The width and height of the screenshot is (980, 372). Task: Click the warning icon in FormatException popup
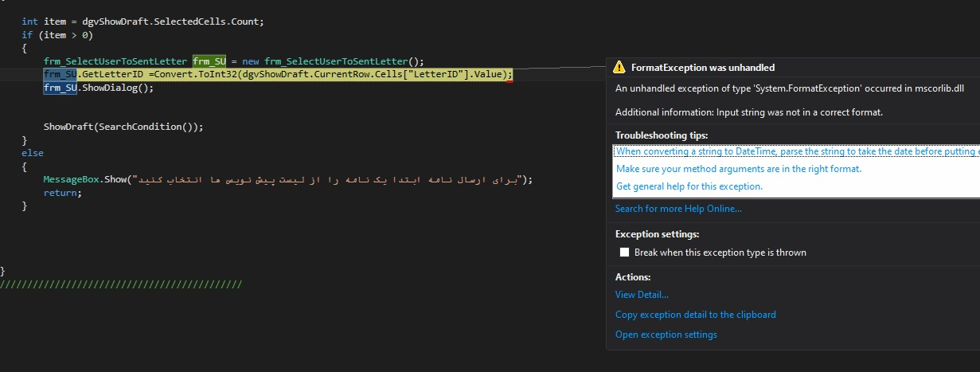[619, 68]
